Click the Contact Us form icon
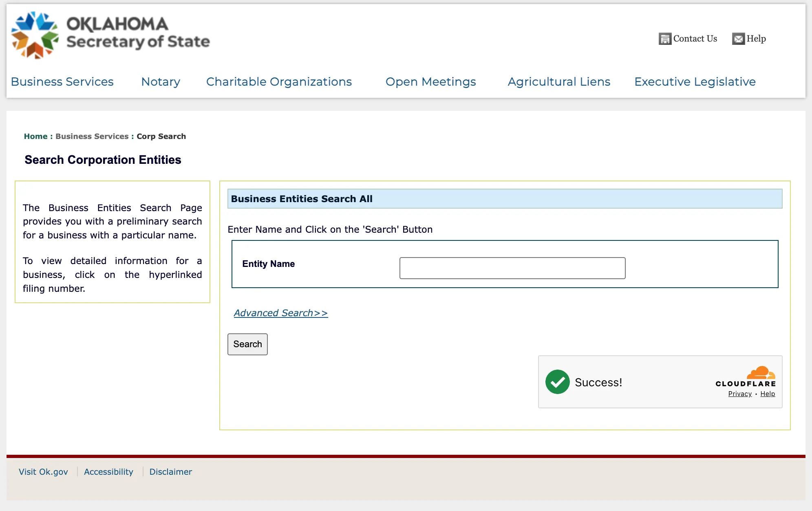The width and height of the screenshot is (812, 511). tap(665, 39)
